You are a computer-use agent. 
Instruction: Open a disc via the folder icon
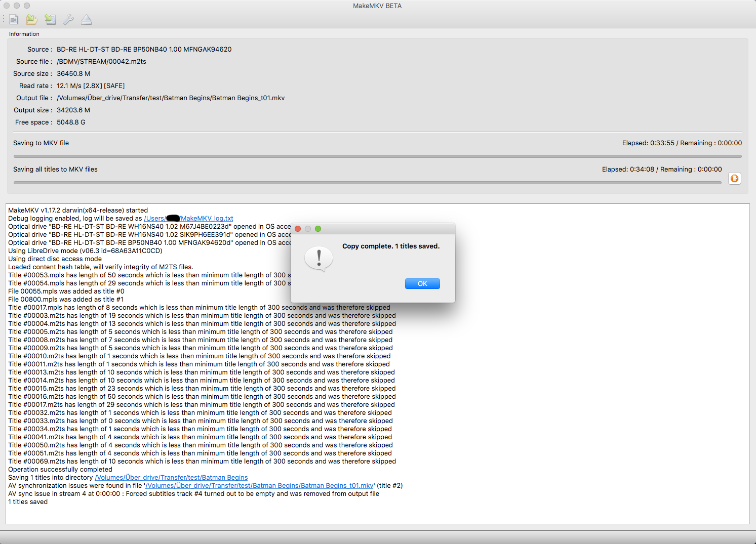31,19
